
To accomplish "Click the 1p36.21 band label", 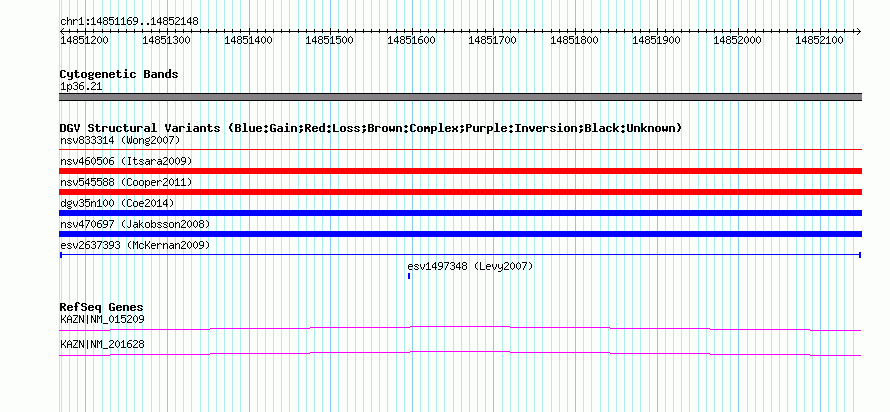I will pos(81,87).
